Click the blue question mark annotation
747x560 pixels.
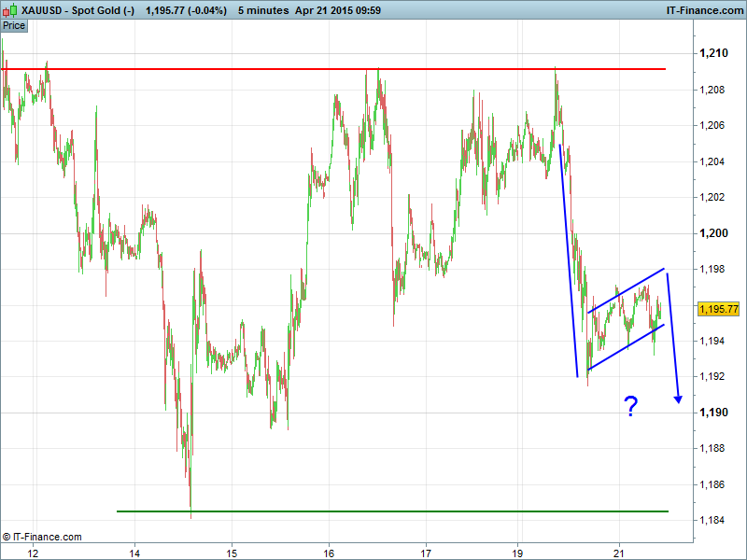pos(631,406)
